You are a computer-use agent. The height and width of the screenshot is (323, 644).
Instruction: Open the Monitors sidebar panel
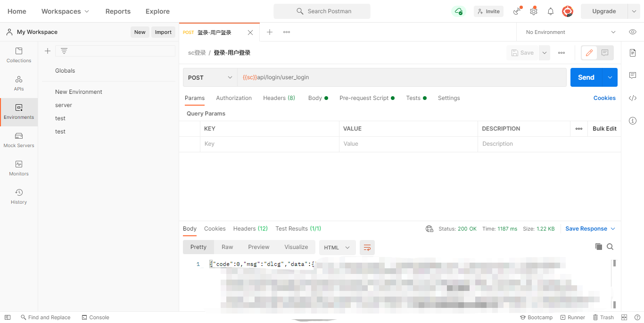point(19,168)
